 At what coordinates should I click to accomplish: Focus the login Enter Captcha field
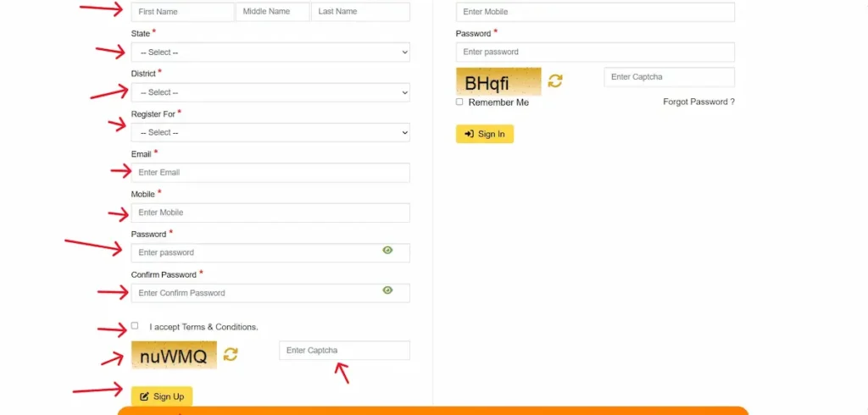[x=670, y=77]
